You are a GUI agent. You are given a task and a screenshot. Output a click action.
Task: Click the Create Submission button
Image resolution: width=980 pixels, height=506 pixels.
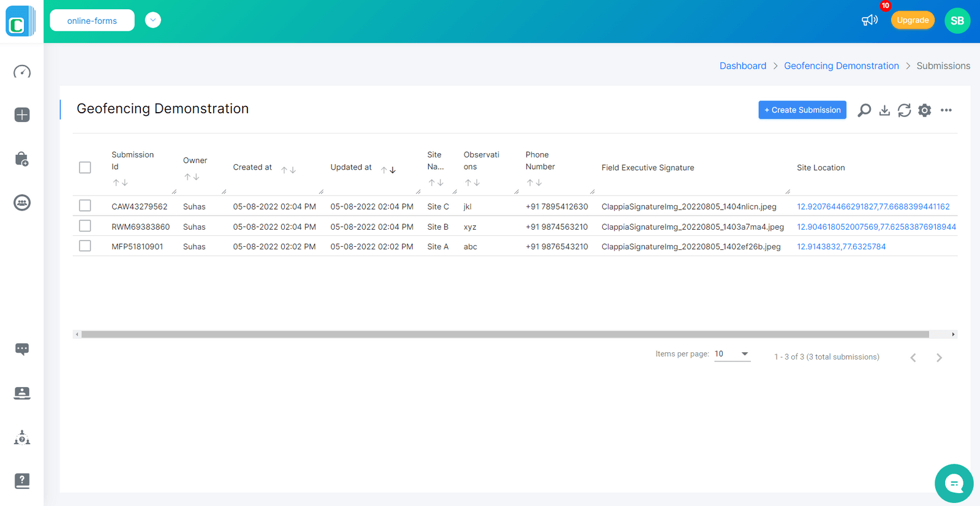pyautogui.click(x=802, y=110)
